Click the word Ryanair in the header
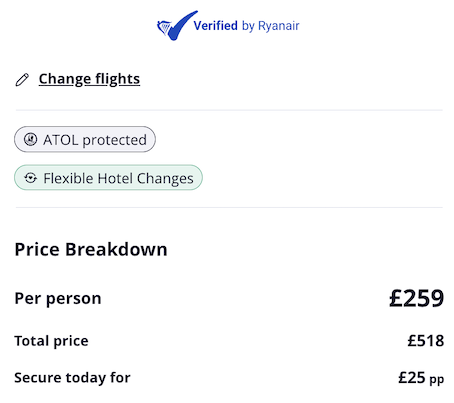Screen dimensions: 454x403 tap(279, 26)
